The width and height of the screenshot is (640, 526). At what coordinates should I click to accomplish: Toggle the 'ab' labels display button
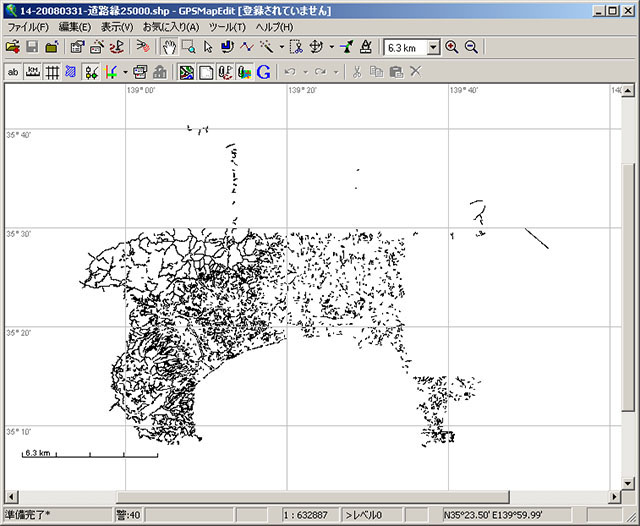tap(13, 72)
